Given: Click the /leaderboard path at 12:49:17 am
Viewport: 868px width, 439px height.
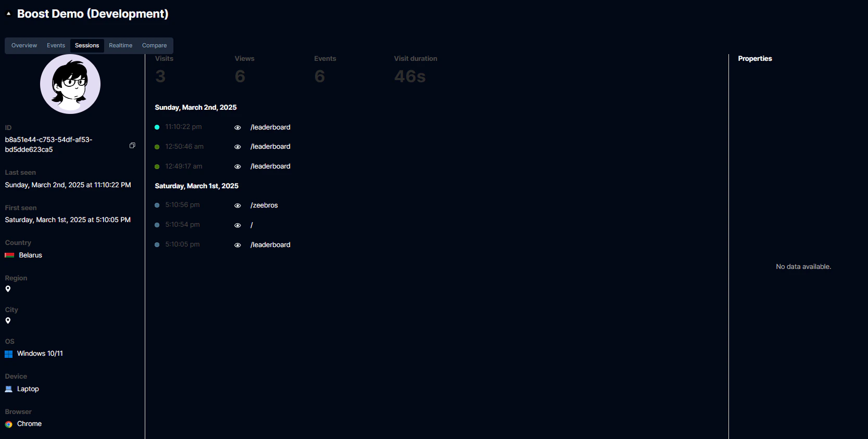Looking at the screenshot, I should click(270, 166).
